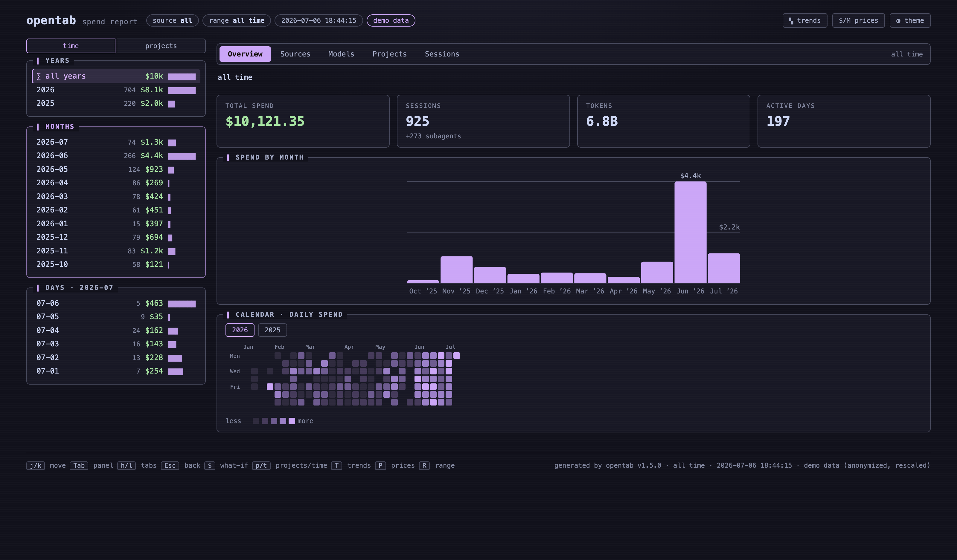Select month 2026-07 row
This screenshot has height=560, width=957.
coord(116,142)
